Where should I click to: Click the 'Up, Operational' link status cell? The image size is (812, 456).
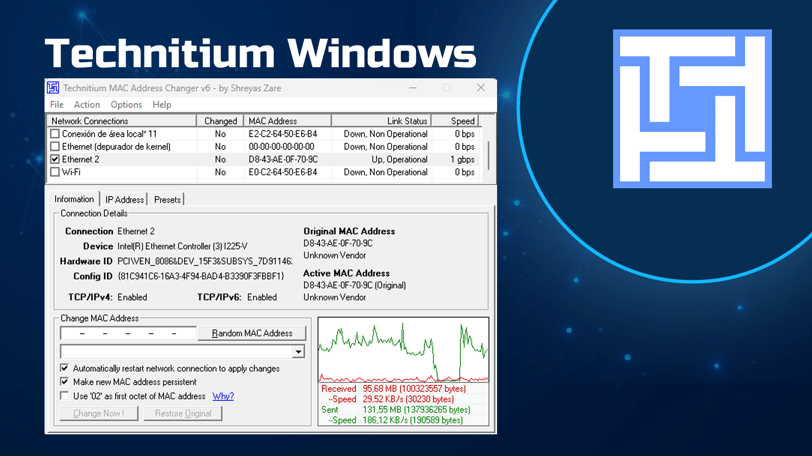coord(399,159)
